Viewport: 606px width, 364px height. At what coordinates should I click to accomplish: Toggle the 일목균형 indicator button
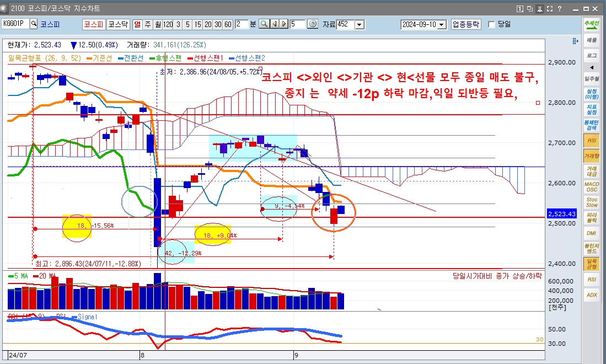592,264
